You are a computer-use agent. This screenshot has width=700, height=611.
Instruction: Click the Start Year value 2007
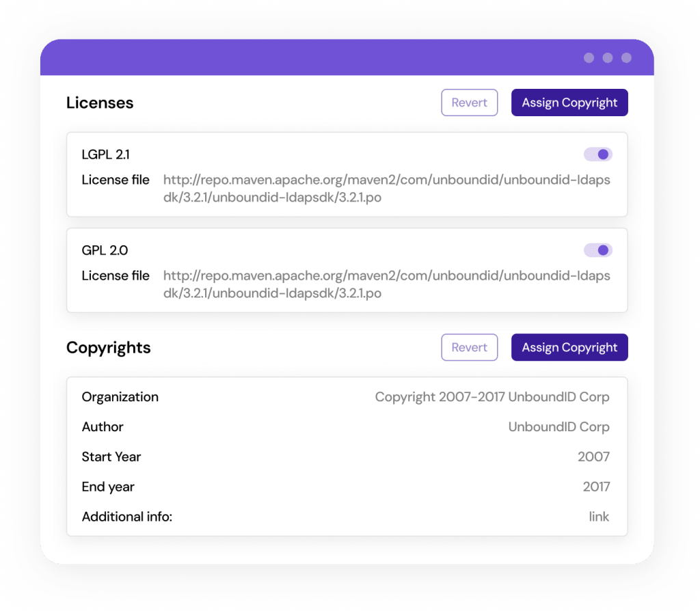click(x=593, y=457)
